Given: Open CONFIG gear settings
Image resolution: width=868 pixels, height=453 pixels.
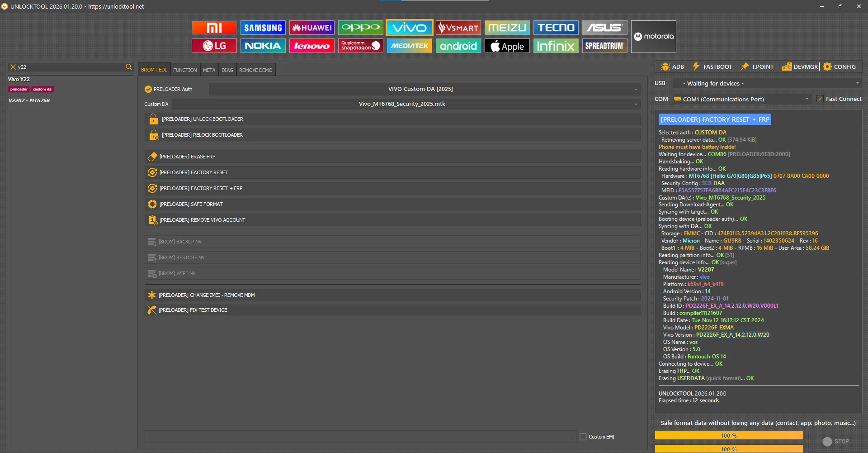Looking at the screenshot, I should point(840,67).
